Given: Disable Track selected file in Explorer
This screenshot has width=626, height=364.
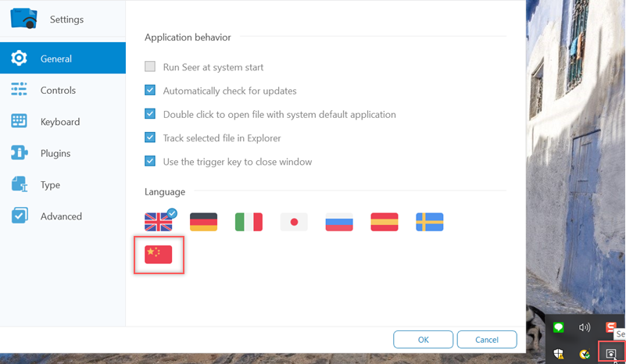Looking at the screenshot, I should [150, 137].
